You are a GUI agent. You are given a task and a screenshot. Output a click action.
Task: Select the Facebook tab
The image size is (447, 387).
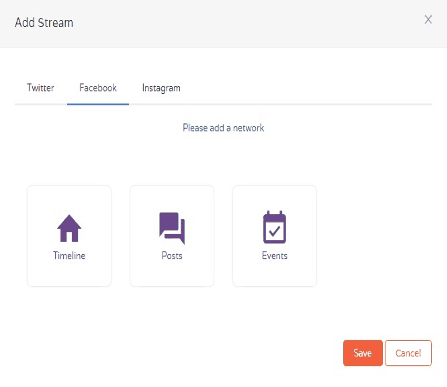[98, 88]
